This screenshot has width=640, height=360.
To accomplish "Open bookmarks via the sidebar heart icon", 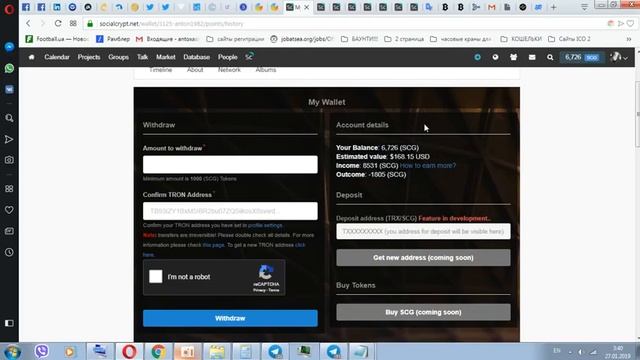I will [9, 210].
